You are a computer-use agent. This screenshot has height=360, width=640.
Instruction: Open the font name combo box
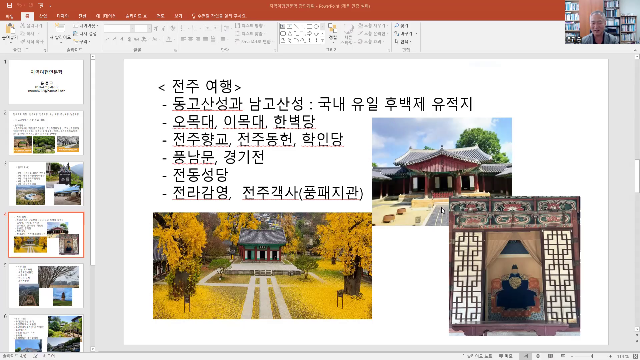tap(118, 29)
